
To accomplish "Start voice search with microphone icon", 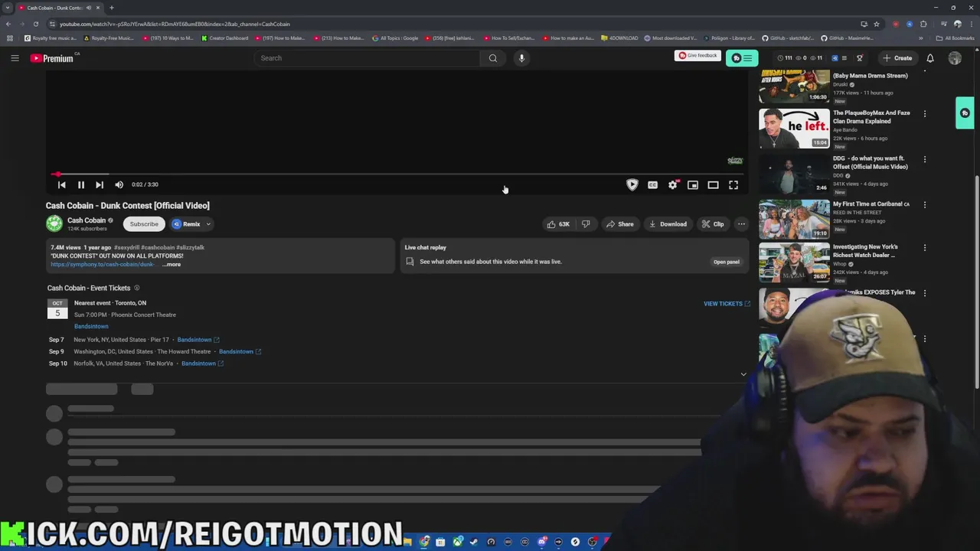I will [521, 58].
